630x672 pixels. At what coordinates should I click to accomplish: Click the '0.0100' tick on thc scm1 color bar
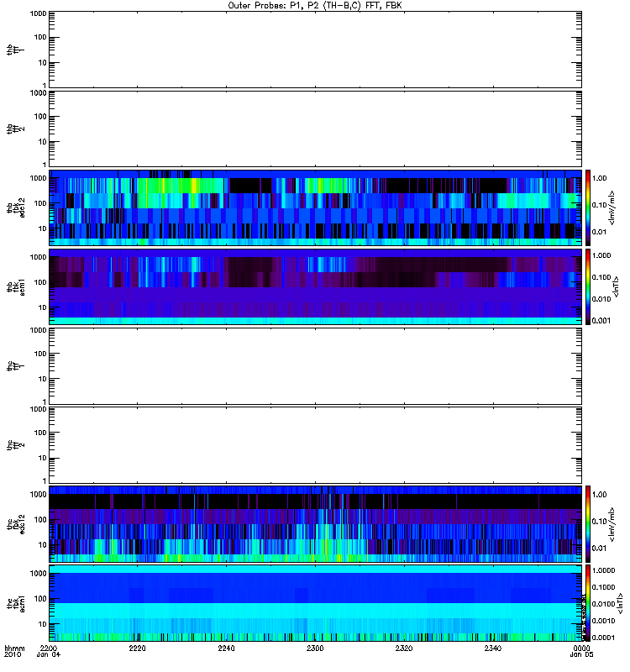603,604
